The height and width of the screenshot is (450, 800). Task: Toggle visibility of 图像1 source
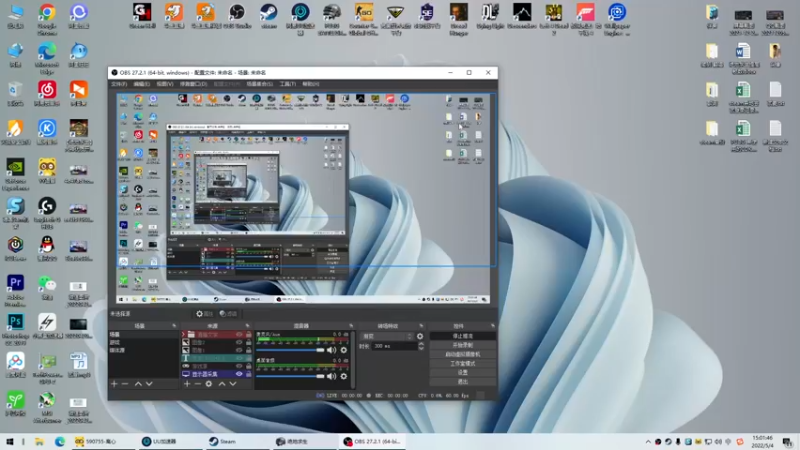[239, 350]
